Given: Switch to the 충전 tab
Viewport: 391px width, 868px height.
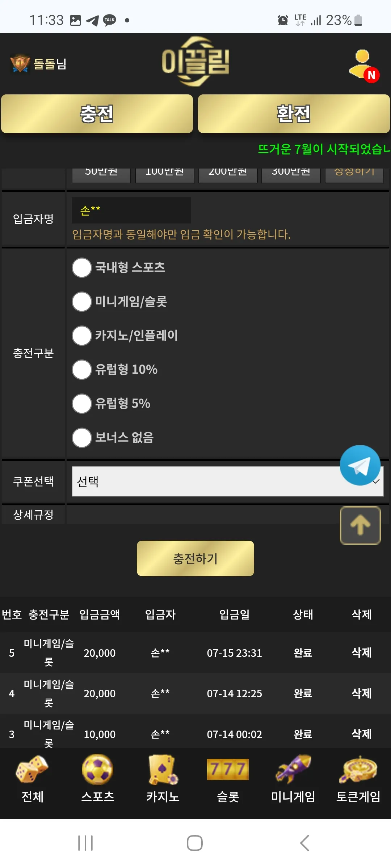Looking at the screenshot, I should click(x=97, y=114).
